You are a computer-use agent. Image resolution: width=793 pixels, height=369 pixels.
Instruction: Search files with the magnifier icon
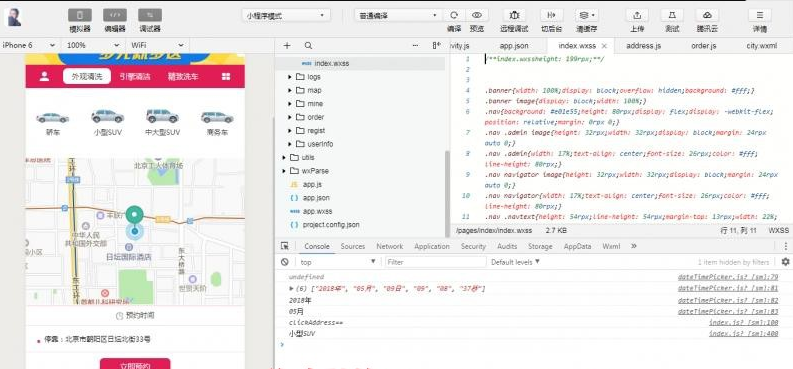pos(309,45)
